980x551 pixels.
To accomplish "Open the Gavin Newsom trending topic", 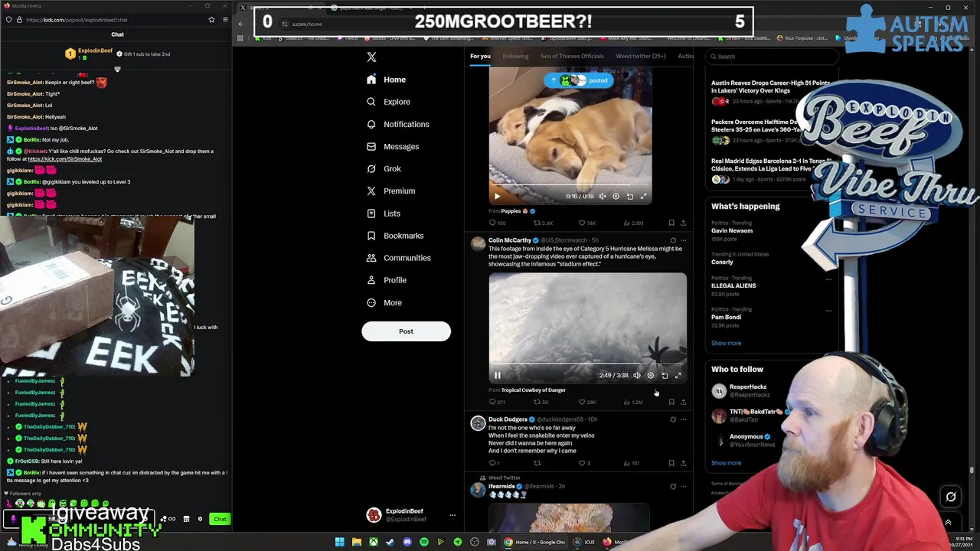I will click(732, 230).
